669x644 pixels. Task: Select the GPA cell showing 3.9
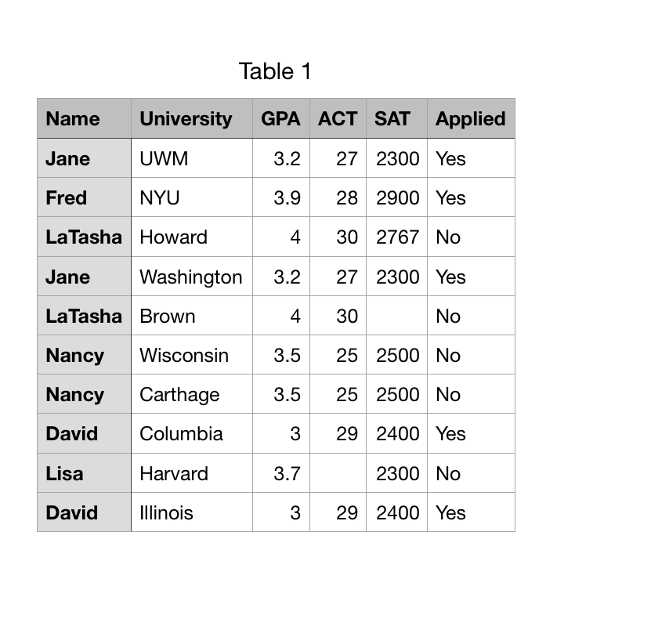tap(281, 197)
